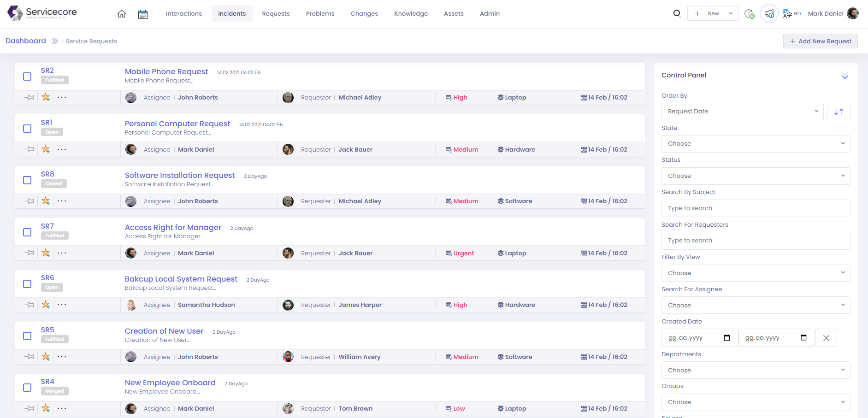Click the Search By Subject input field
This screenshot has width=868, height=418.
pos(756,208)
